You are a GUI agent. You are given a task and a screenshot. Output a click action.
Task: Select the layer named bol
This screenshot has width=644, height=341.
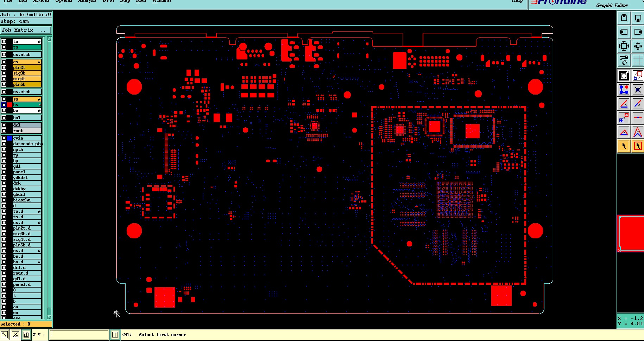pos(27,118)
